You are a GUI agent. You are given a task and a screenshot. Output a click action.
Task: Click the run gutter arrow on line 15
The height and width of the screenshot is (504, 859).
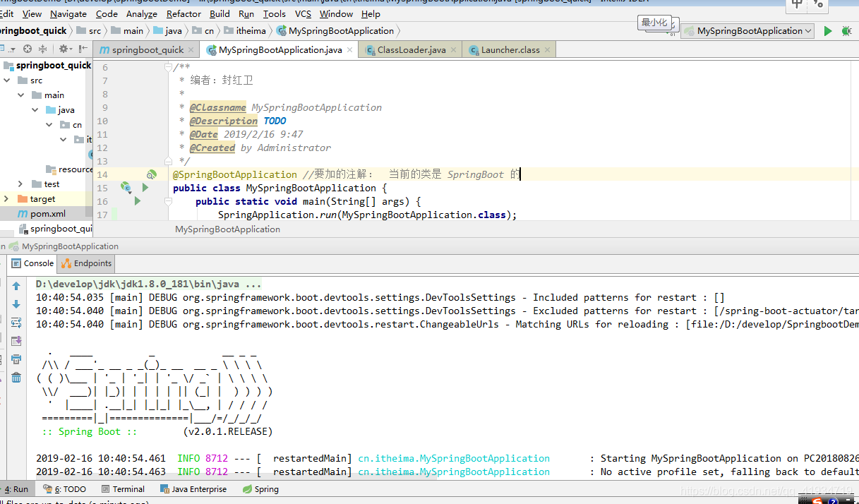click(145, 188)
